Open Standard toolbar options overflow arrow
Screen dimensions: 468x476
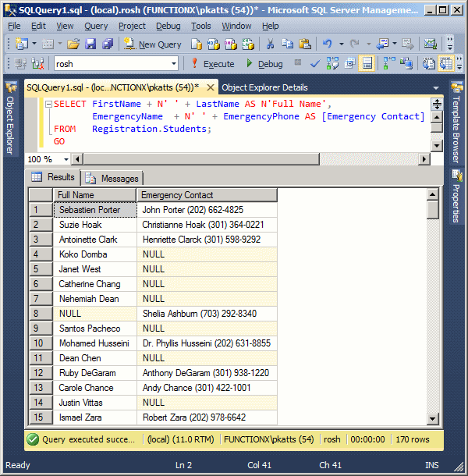tap(450, 44)
